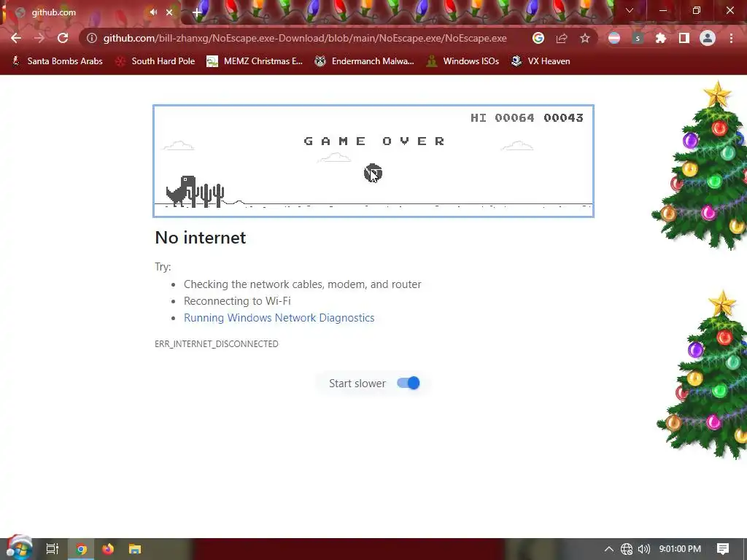Toggle the Start slower switch
Viewport: 747px width, 560px height.
coord(409,383)
